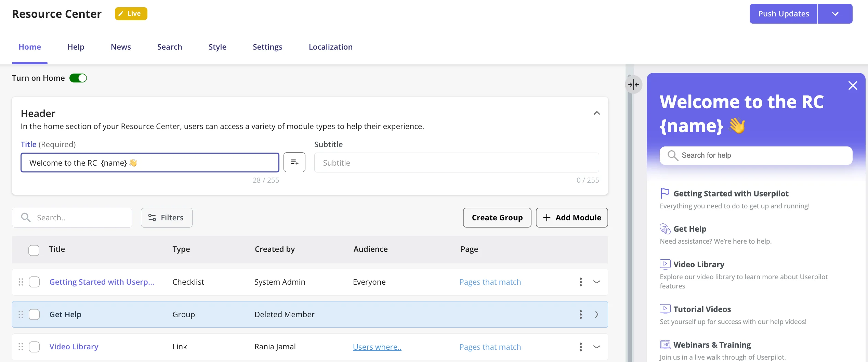The height and width of the screenshot is (362, 868).
Task: Click the Tutorial Videos play icon in preview
Action: 665,309
